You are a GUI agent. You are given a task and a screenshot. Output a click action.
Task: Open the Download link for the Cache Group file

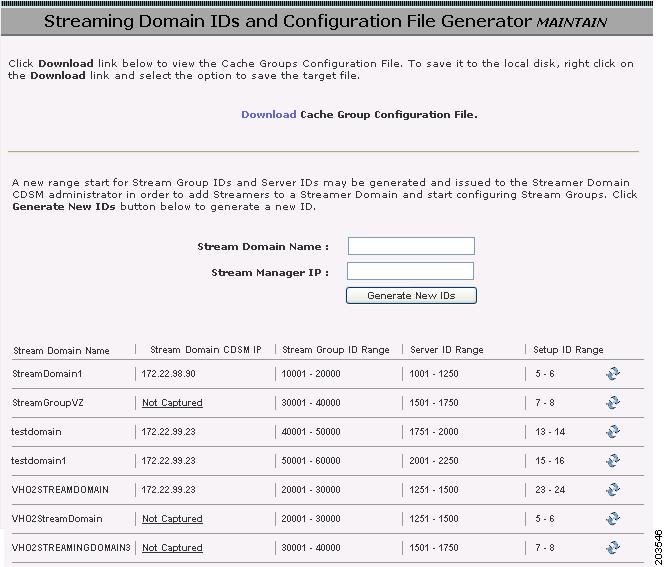point(268,115)
